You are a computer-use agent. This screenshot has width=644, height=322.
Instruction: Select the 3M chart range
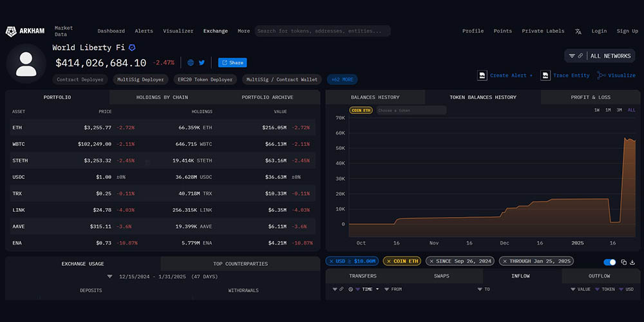(619, 110)
